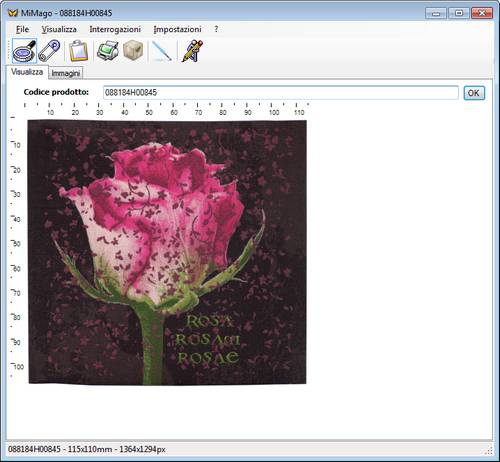Open the Visualizza menu

pyautogui.click(x=59, y=29)
